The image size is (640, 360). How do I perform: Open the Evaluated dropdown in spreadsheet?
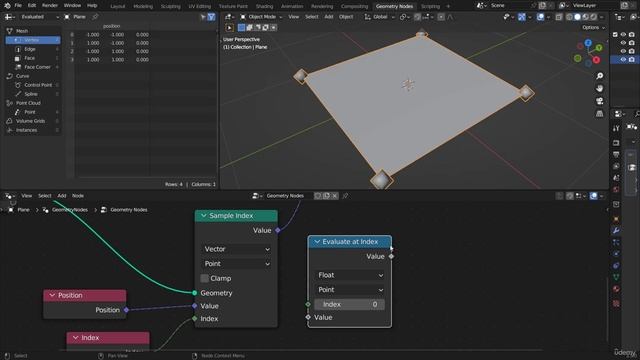point(39,17)
